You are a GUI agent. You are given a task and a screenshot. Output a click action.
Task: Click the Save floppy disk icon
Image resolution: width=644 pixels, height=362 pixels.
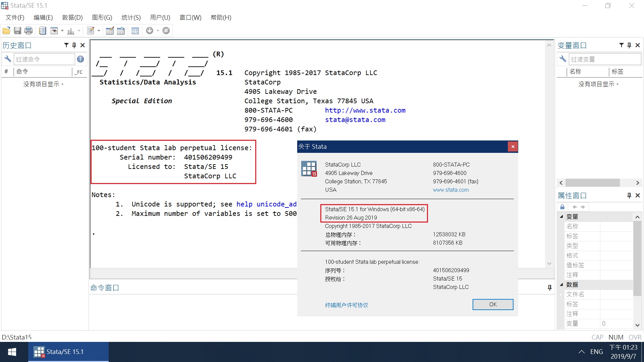tap(17, 31)
